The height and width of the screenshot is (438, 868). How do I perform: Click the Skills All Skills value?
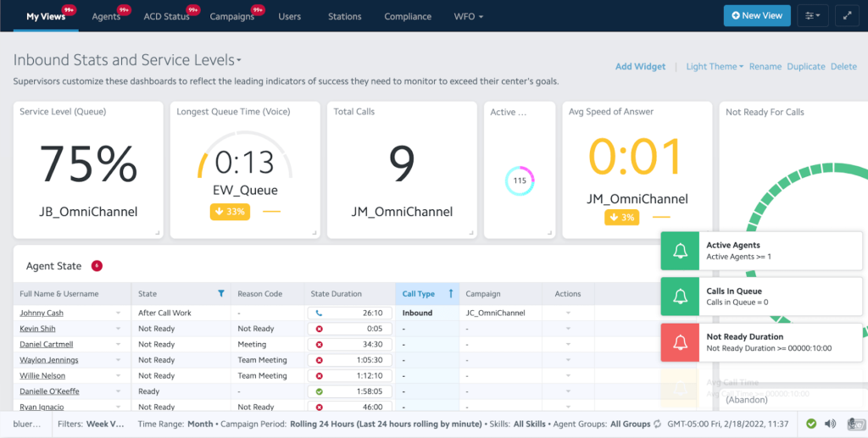(x=529, y=424)
